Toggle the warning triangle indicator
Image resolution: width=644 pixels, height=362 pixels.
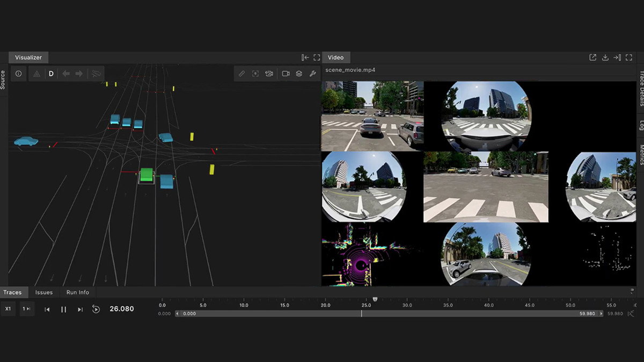36,73
